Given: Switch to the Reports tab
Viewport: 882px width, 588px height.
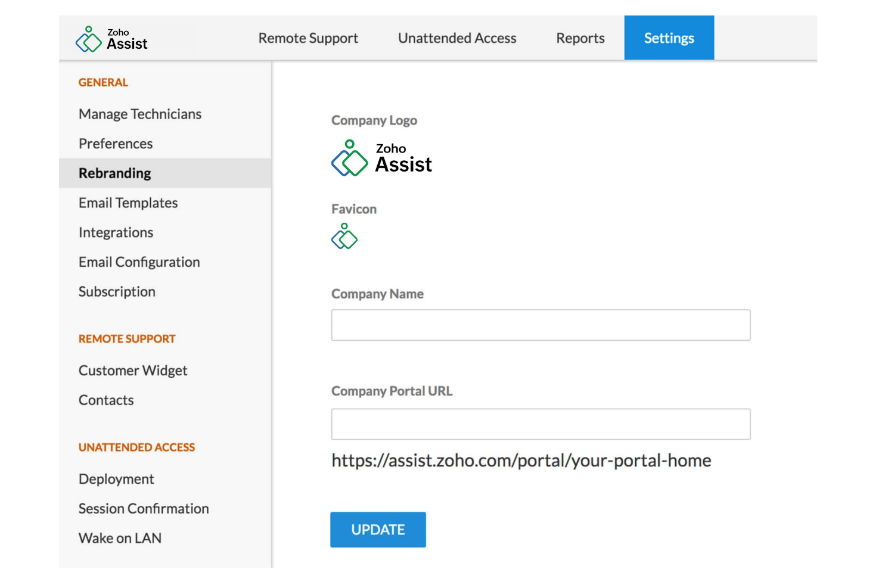Looking at the screenshot, I should pyautogui.click(x=580, y=38).
